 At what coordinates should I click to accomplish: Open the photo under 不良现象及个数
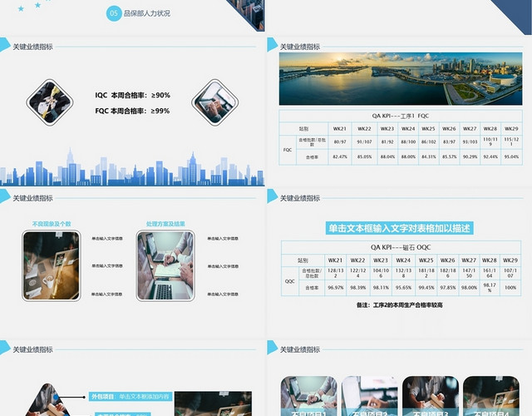52,265
